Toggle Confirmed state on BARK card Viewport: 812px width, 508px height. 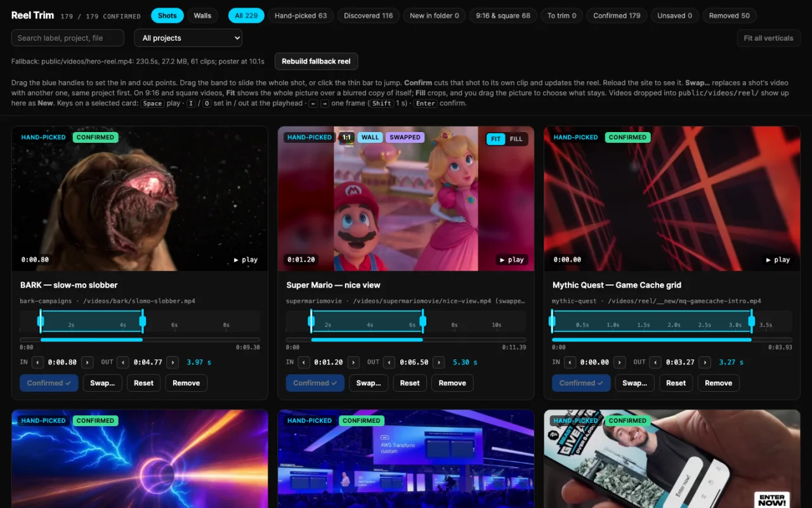coord(49,383)
